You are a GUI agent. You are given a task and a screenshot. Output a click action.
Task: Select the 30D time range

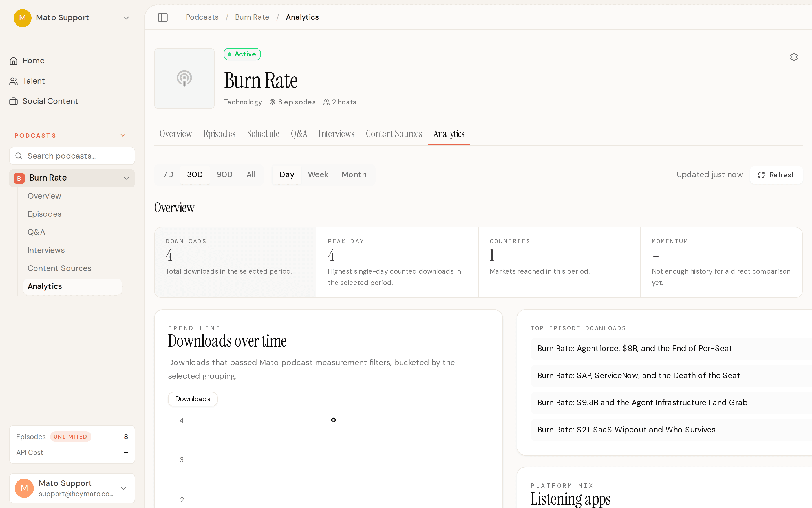coord(195,175)
